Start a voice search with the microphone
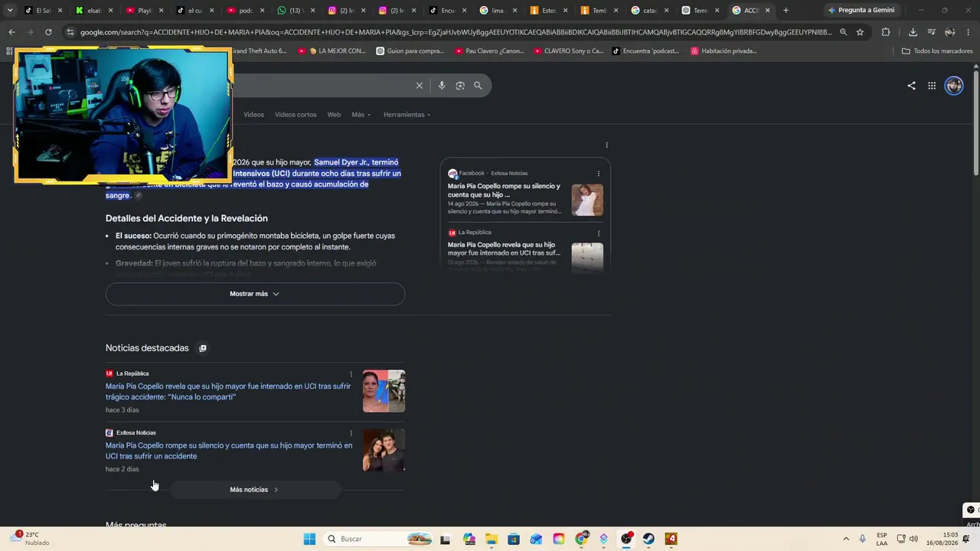980x551 pixels. click(442, 86)
